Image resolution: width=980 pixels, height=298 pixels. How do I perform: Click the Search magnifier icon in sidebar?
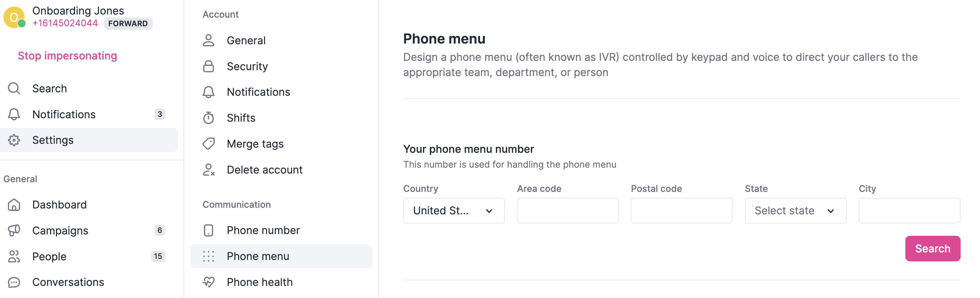pyautogui.click(x=14, y=88)
